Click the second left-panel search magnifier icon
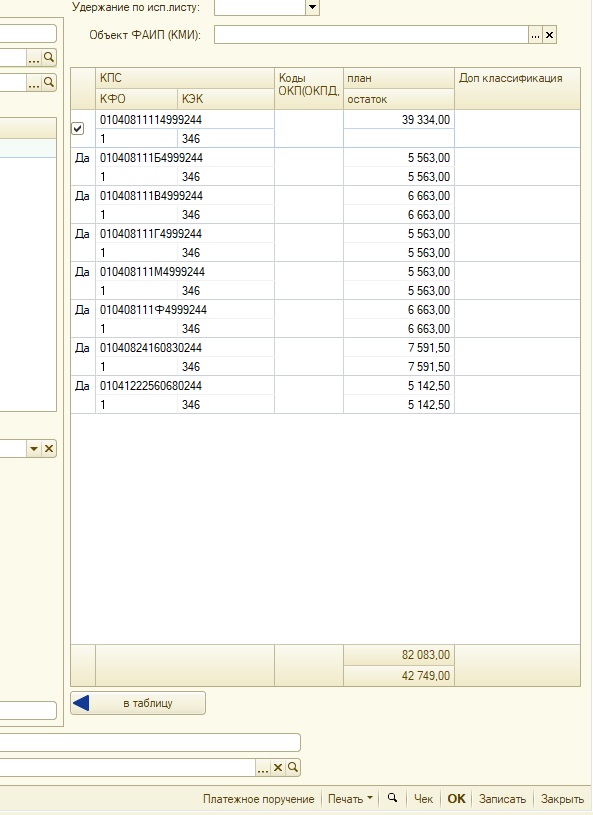Screen dimensions: 593x815 pos(49,82)
